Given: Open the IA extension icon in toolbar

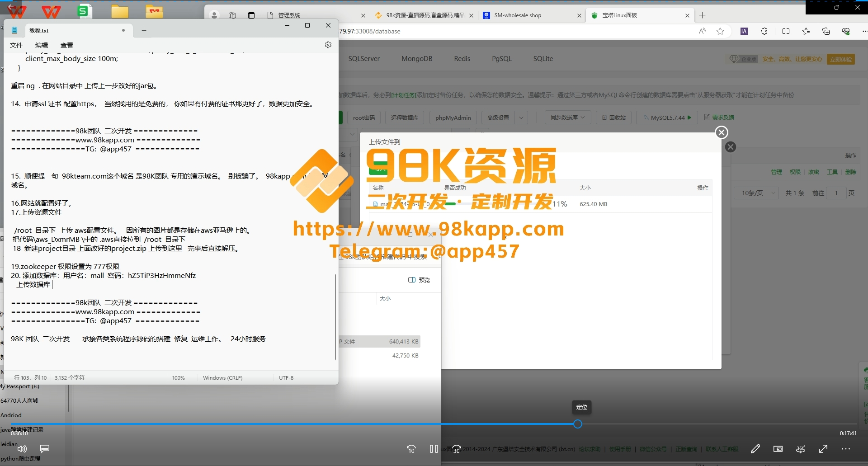Looking at the screenshot, I should [x=744, y=31].
